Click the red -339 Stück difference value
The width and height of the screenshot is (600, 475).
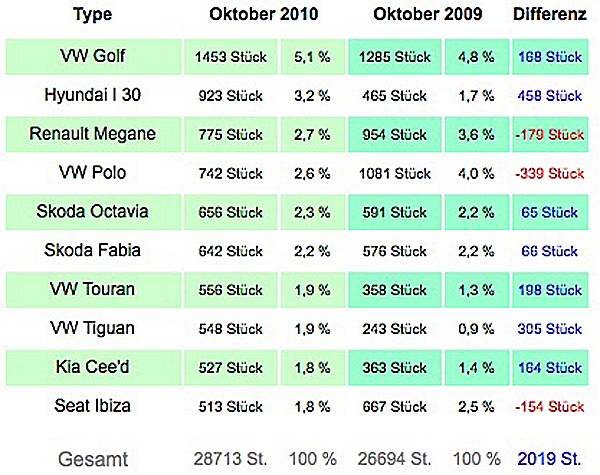coord(549,173)
